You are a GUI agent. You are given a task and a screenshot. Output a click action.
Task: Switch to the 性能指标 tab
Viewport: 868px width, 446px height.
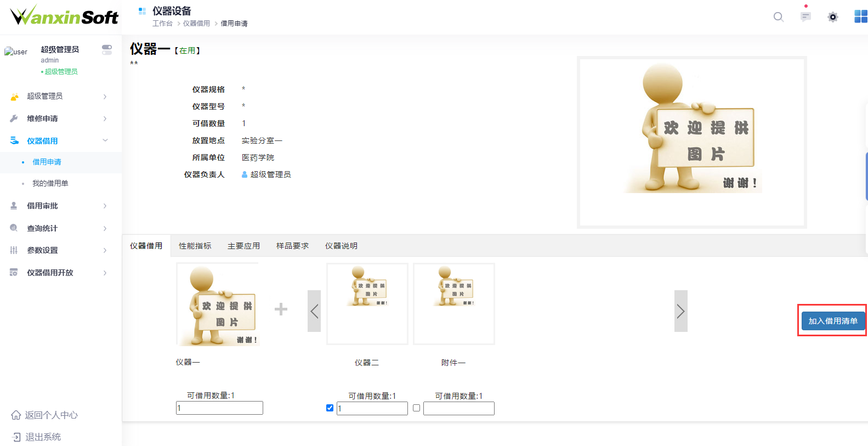coord(195,246)
